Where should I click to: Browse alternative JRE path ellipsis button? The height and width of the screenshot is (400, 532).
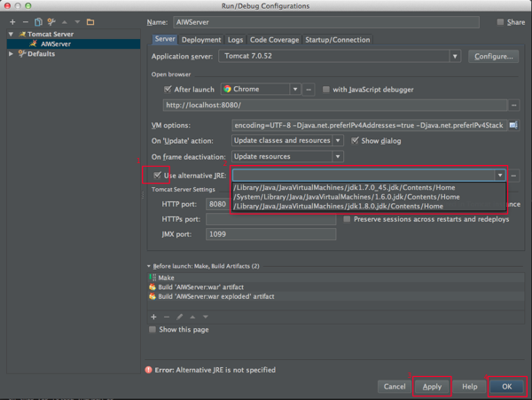pyautogui.click(x=513, y=176)
